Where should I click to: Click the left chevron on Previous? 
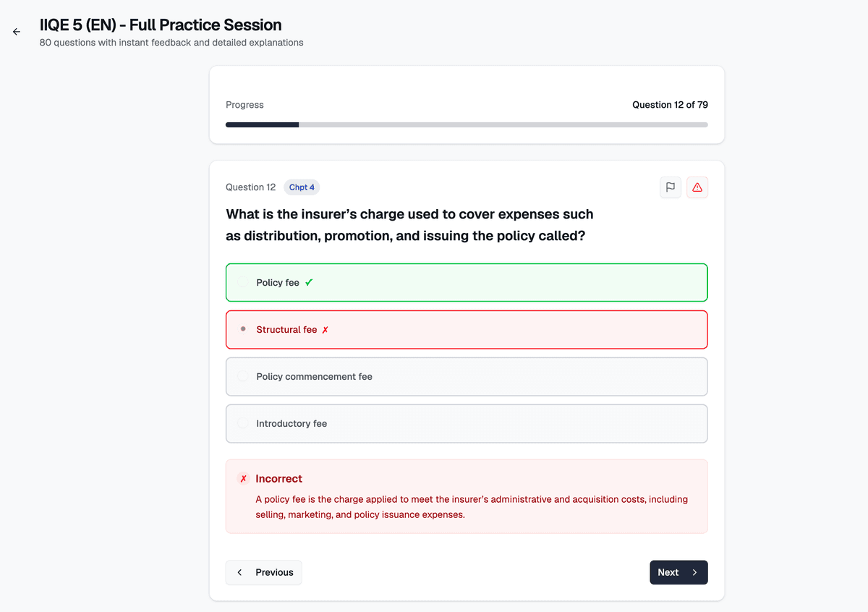240,572
